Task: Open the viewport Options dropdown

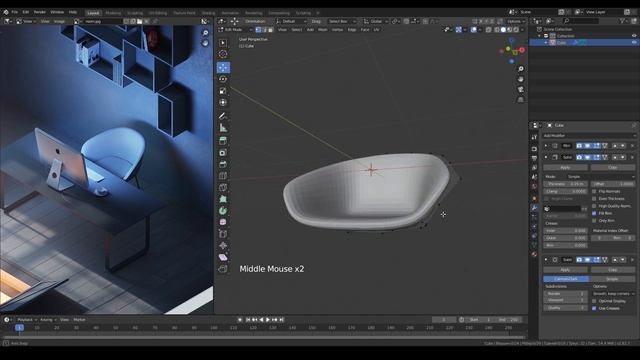Action: (x=516, y=21)
